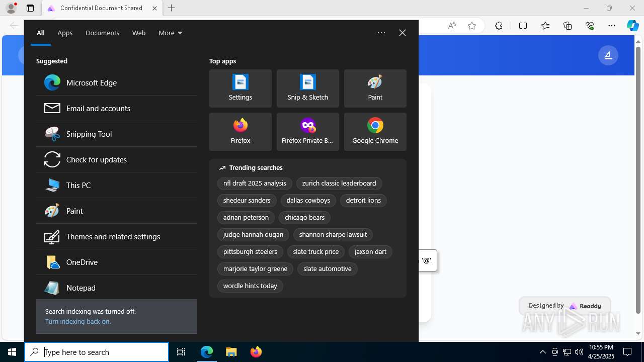Click Turn indexing back on link
This screenshot has height=362, width=644.
pyautogui.click(x=78, y=321)
